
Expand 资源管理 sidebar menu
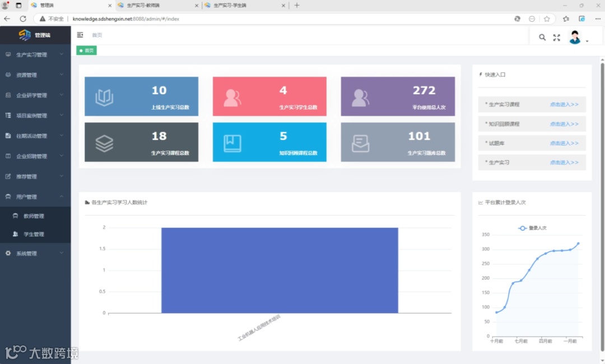(35, 75)
